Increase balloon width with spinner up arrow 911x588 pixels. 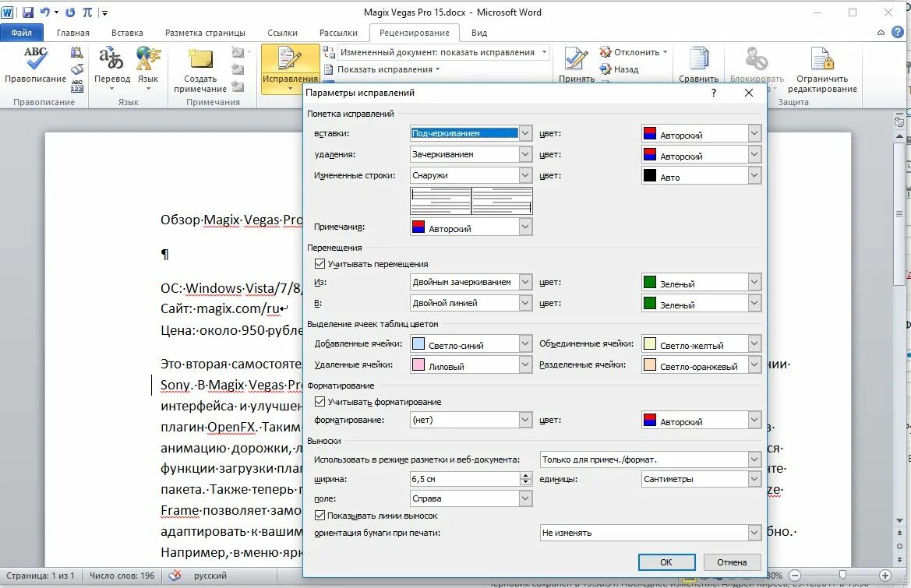[526, 475]
